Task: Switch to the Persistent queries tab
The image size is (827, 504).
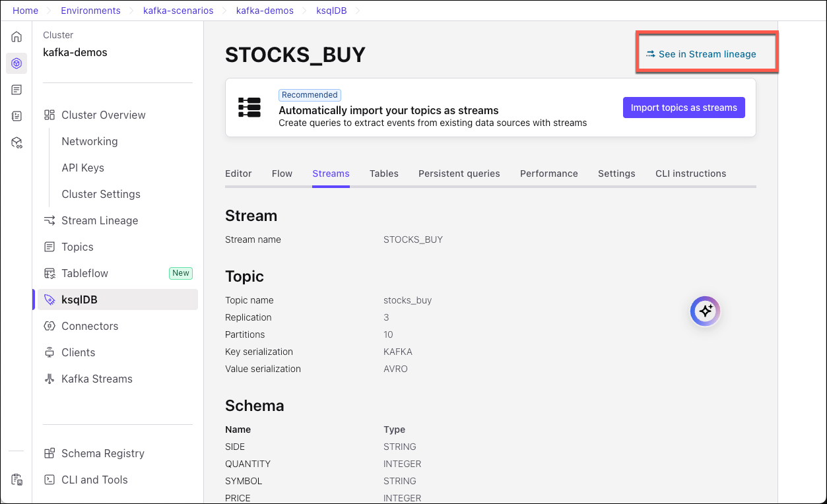Action: pos(459,173)
